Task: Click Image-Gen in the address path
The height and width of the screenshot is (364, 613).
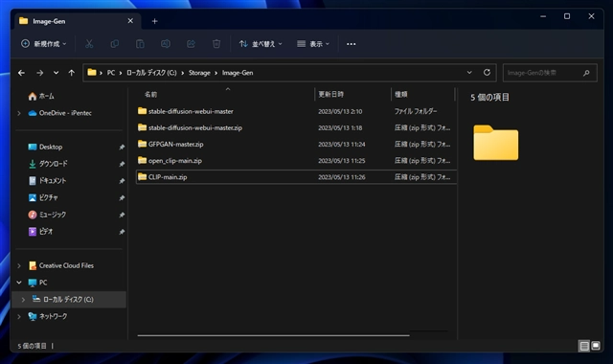Action: point(238,73)
